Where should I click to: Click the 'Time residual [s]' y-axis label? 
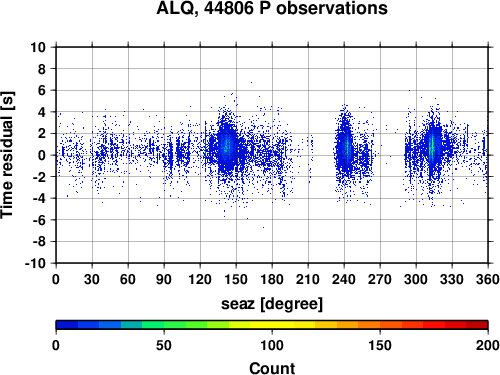(7, 155)
